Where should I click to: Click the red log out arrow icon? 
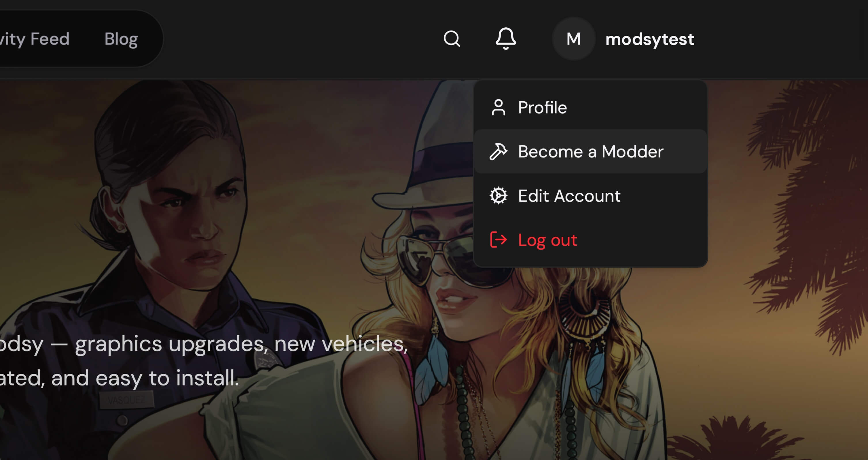(x=498, y=240)
